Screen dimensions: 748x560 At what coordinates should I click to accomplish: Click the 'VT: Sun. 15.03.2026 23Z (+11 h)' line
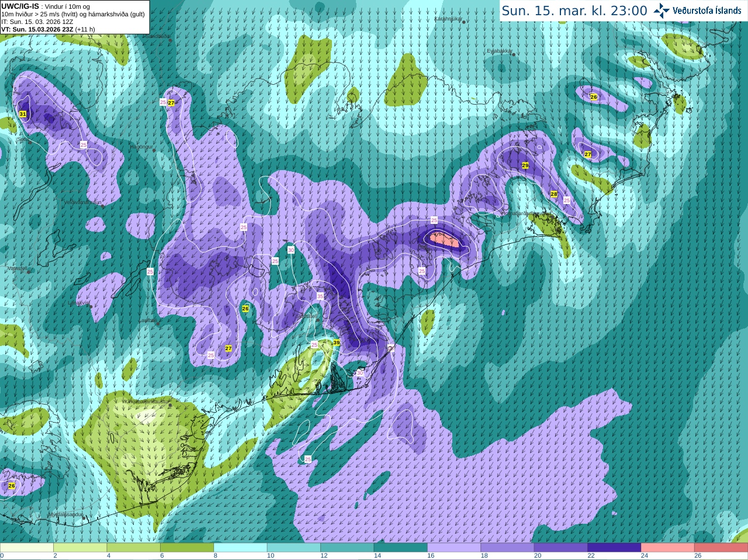pos(48,29)
